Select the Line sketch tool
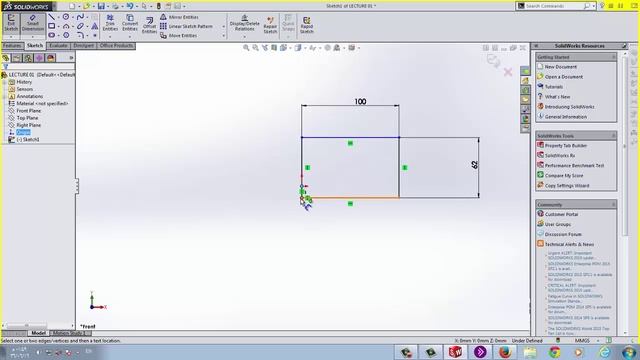640x360 pixels. tap(52, 17)
